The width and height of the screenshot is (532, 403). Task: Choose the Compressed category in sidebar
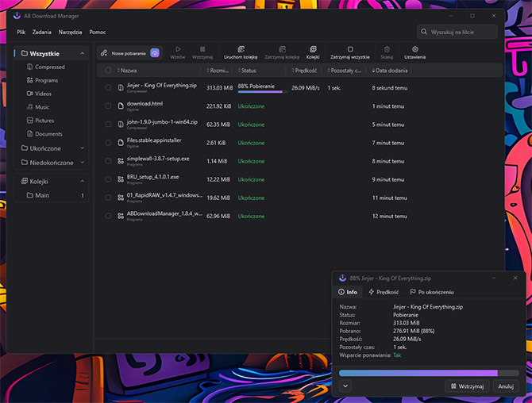(x=49, y=67)
